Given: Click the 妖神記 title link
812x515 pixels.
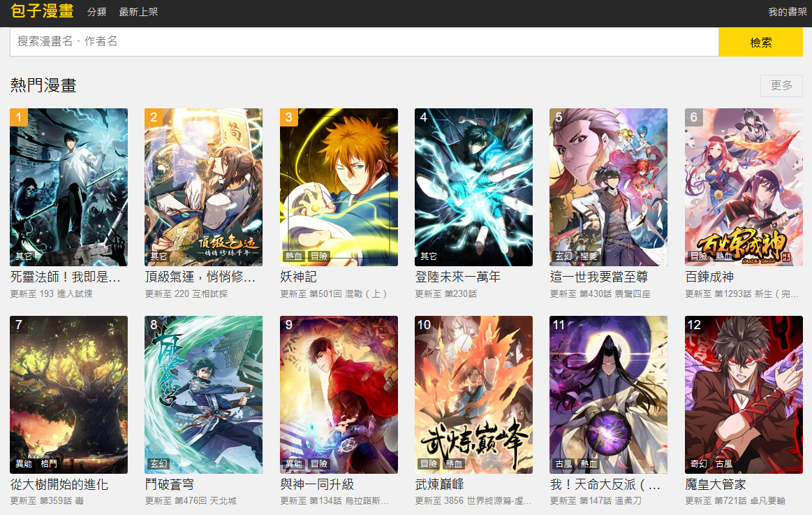Looking at the screenshot, I should (298, 277).
